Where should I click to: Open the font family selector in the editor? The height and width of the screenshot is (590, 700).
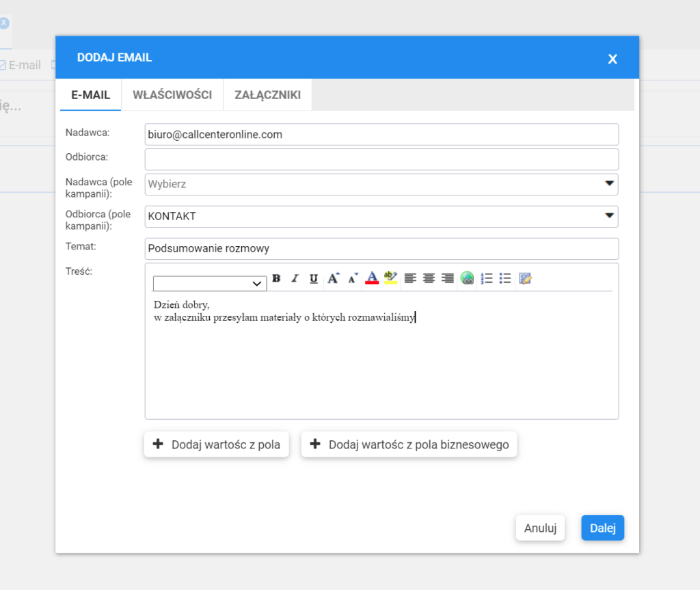[x=209, y=283]
